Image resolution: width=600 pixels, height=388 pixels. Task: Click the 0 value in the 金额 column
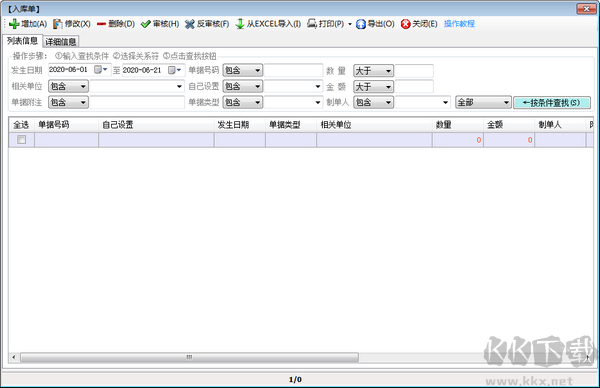530,140
